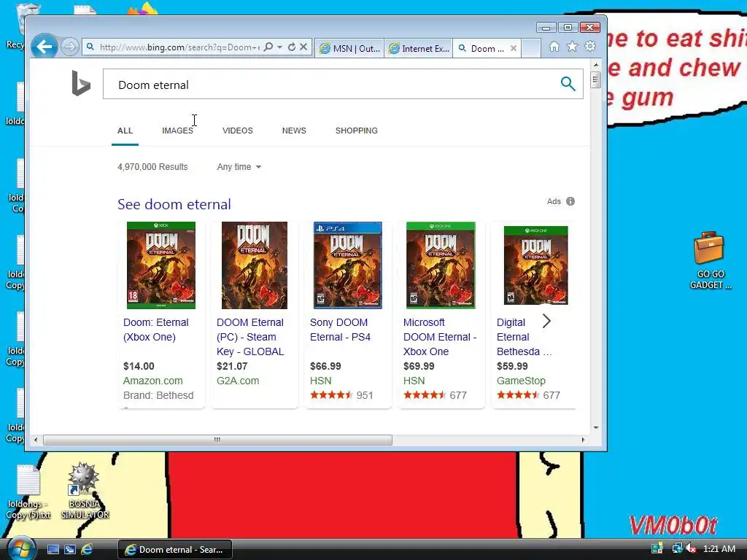Switch to NEWS results
Viewport: 747px width, 560px height.
pyautogui.click(x=294, y=131)
